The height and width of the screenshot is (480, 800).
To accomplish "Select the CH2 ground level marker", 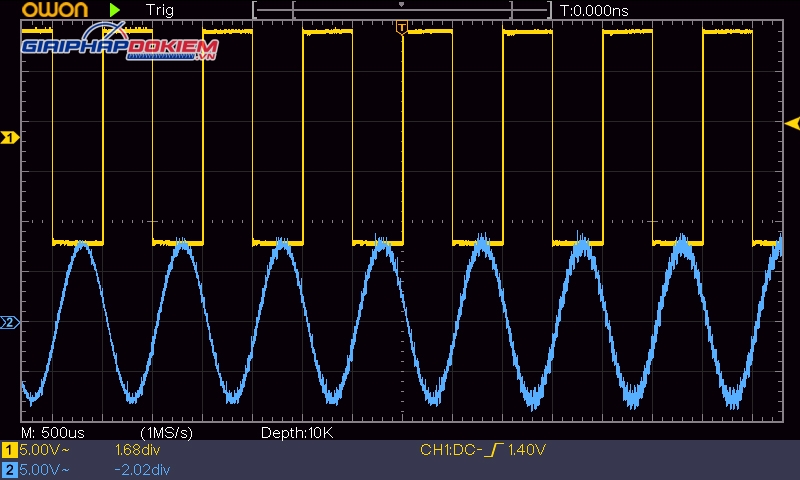I will click(10, 322).
